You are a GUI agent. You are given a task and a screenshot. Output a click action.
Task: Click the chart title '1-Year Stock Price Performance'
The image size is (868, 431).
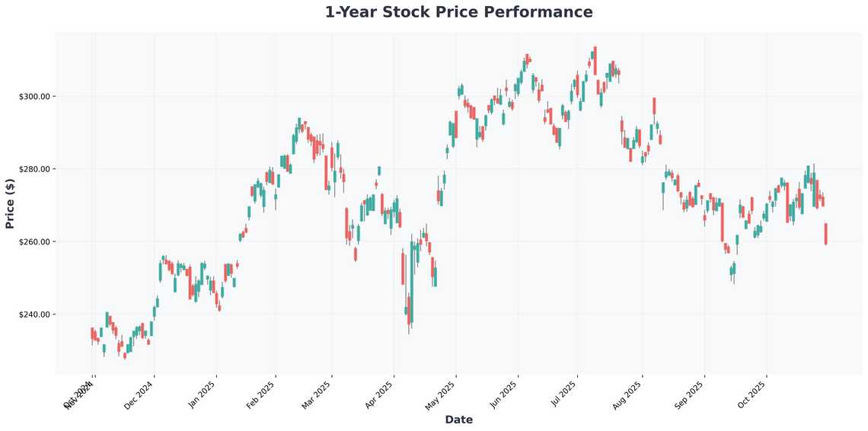coord(458,12)
